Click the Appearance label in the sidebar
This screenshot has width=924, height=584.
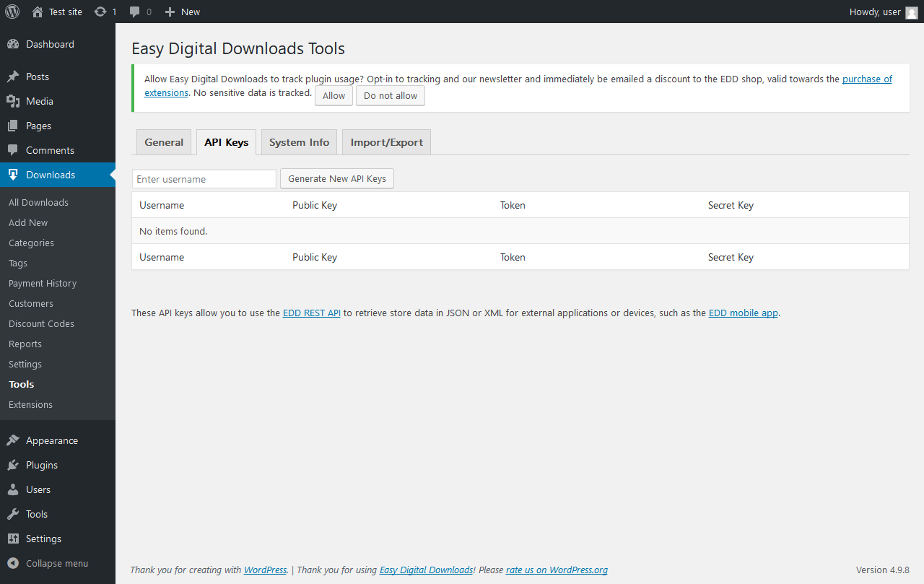[52, 440]
